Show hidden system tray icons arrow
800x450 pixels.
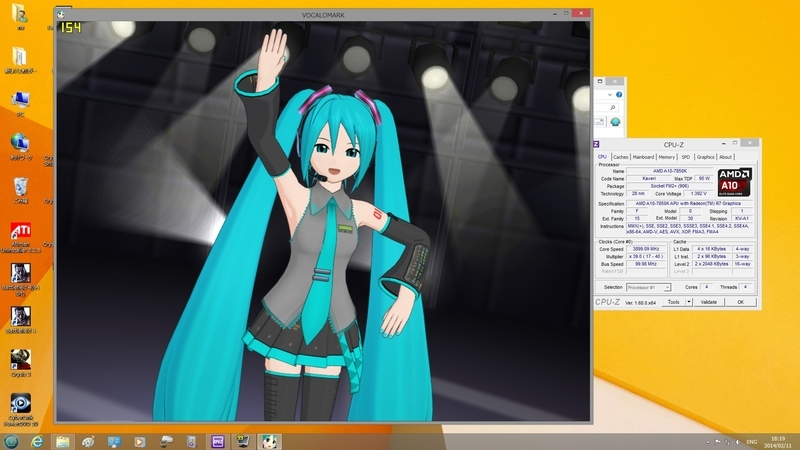pyautogui.click(x=707, y=442)
